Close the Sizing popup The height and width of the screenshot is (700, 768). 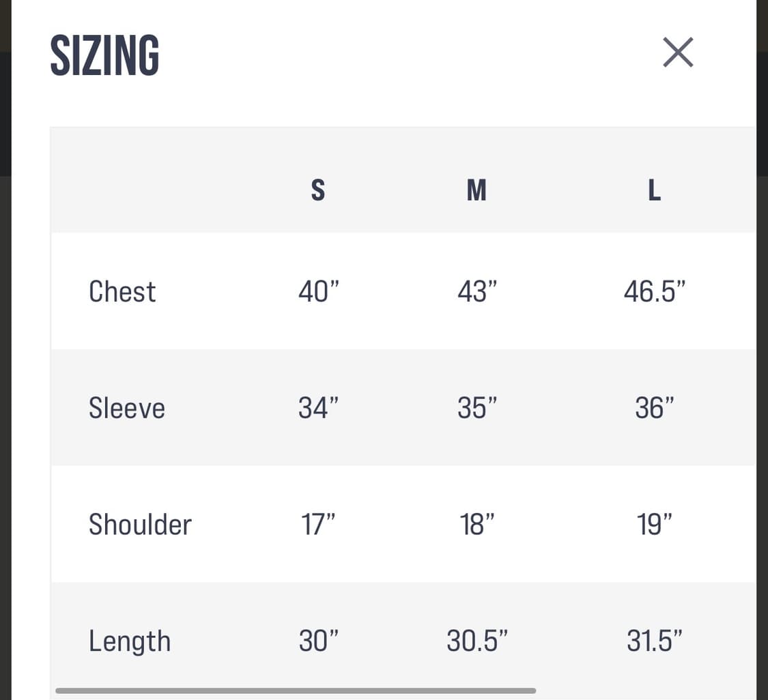click(678, 53)
